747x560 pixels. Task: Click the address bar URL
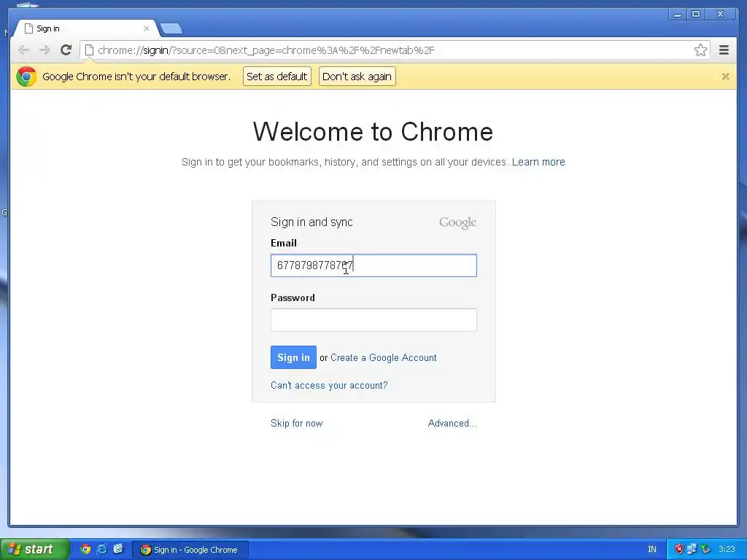pyautogui.click(x=266, y=50)
